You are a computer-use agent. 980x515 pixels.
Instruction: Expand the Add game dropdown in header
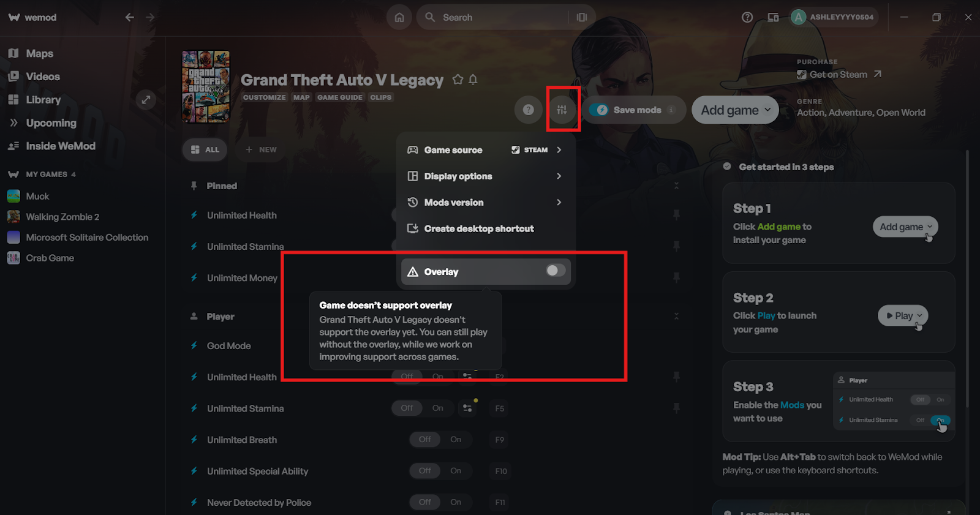point(736,110)
